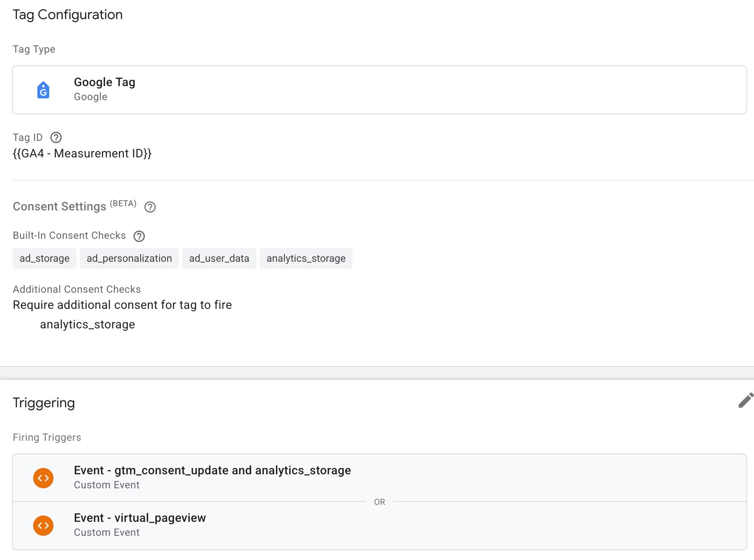Open Tag ID help question mark
This screenshot has width=754, height=560.
pos(56,137)
